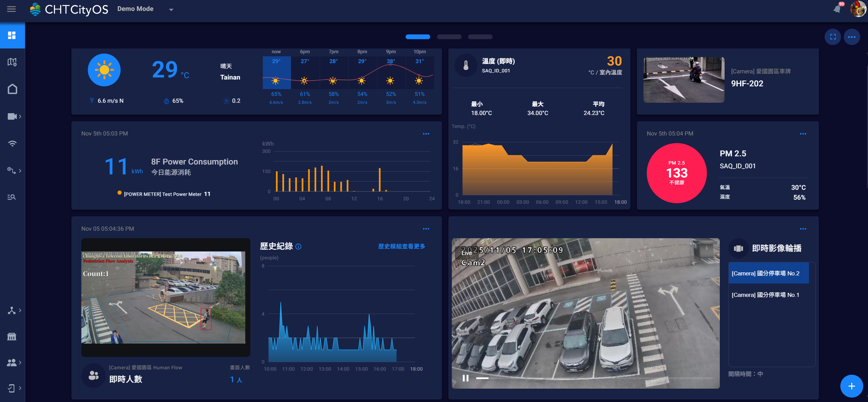This screenshot has height=402, width=868.
Task: Click the blue add widget plus button
Action: tap(851, 386)
